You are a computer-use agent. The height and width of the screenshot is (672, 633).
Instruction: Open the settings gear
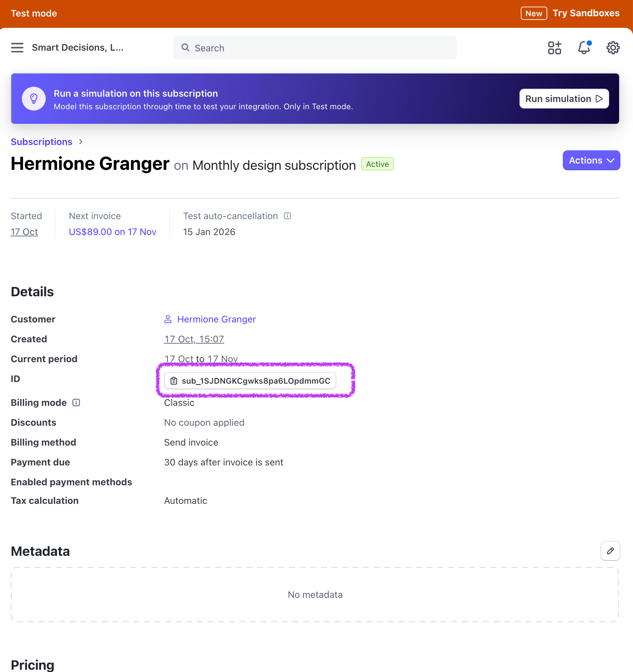(x=612, y=48)
